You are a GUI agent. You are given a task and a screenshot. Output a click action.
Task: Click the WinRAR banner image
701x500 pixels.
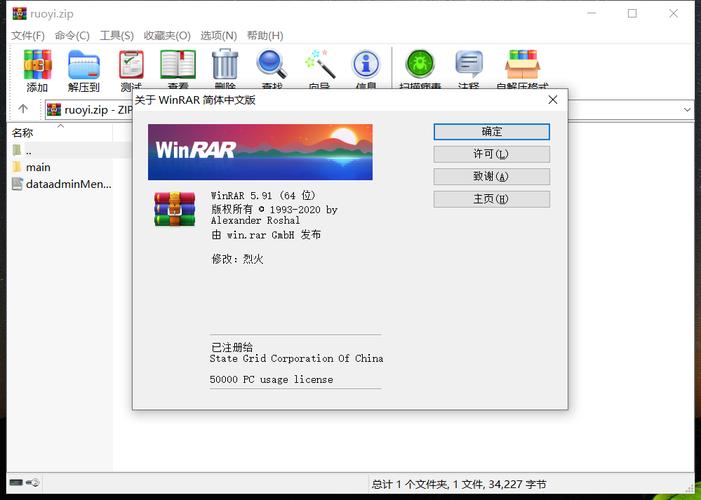(260, 152)
